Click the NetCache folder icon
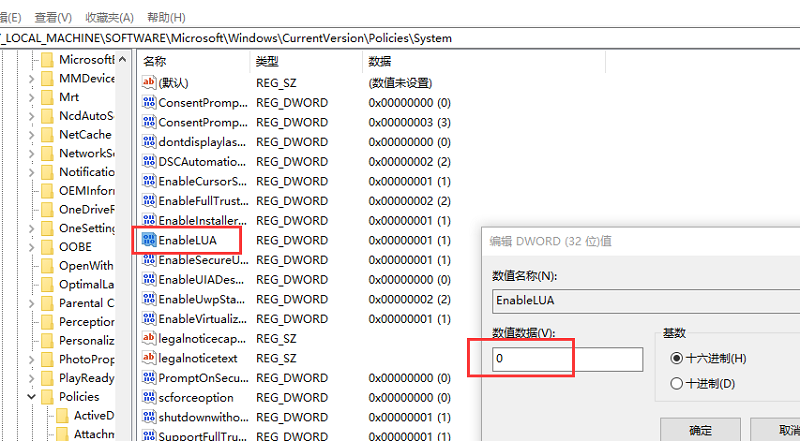This screenshot has width=800, height=441. tap(47, 135)
